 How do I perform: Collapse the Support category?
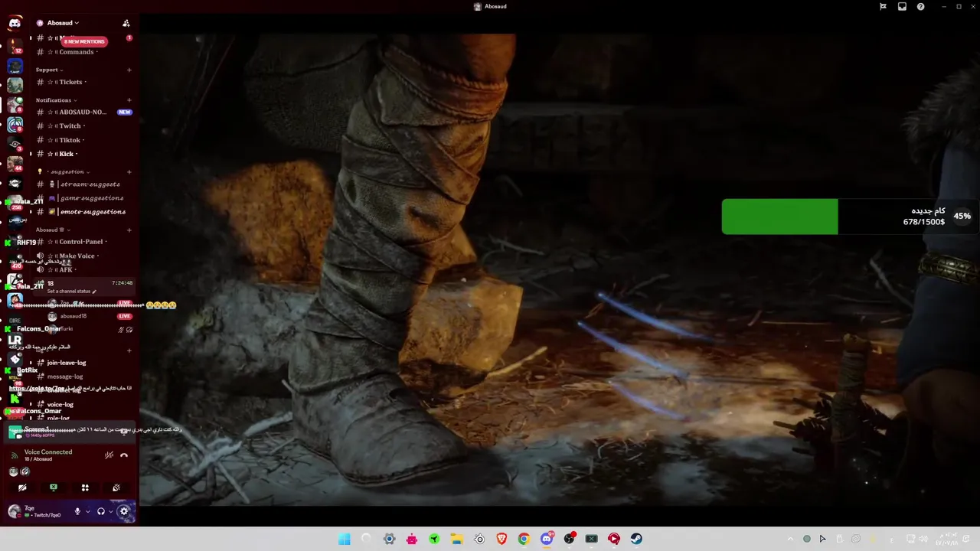(49, 70)
